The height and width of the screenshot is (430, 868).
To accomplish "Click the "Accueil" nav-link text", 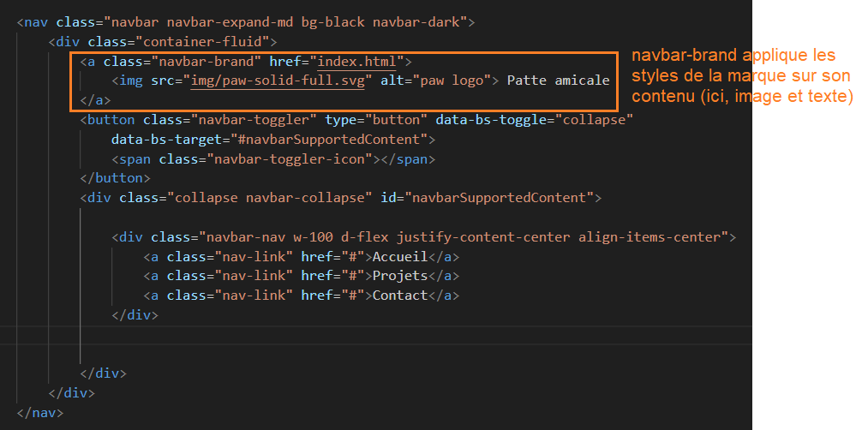I will pos(401,257).
